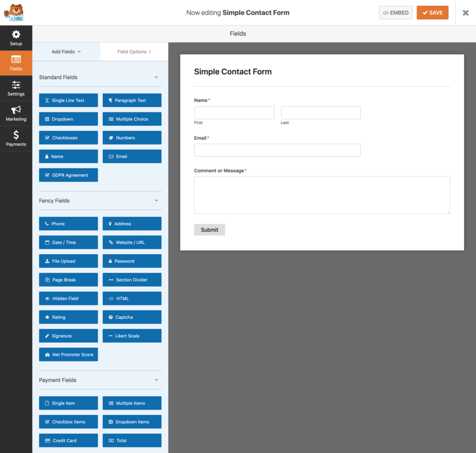Viewport: 476px width, 453px height.
Task: Save the Simple Contact Form
Action: tap(432, 13)
